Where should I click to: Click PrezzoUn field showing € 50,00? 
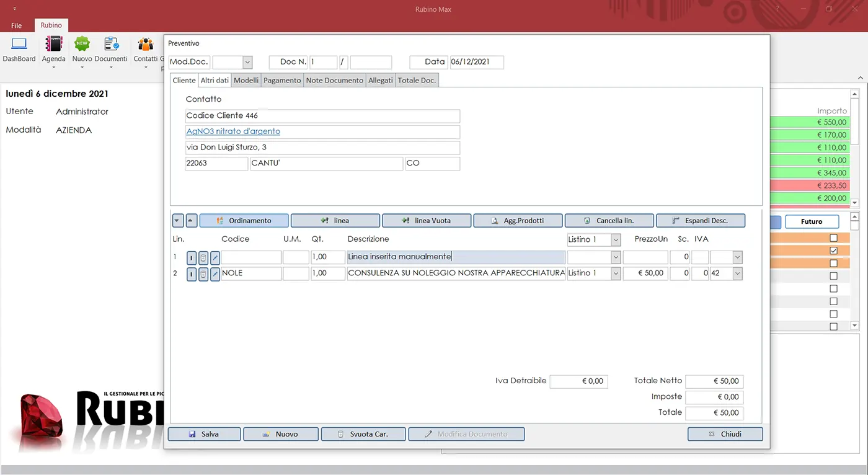click(x=645, y=273)
